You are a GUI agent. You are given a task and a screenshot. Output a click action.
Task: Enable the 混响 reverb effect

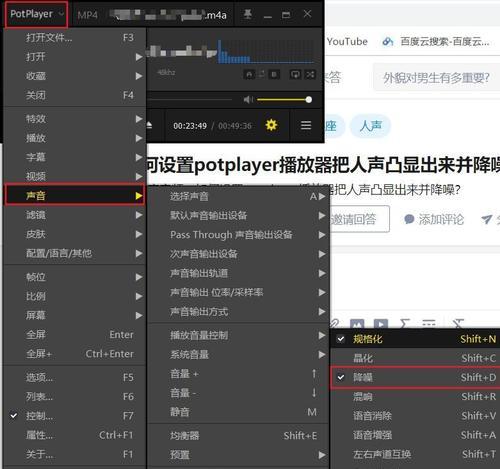[415, 397]
